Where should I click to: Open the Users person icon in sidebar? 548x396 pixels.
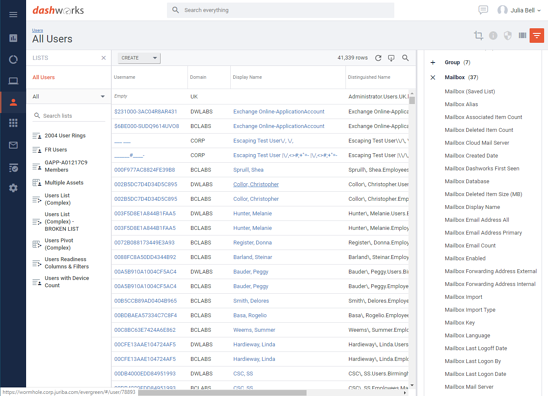click(x=13, y=102)
